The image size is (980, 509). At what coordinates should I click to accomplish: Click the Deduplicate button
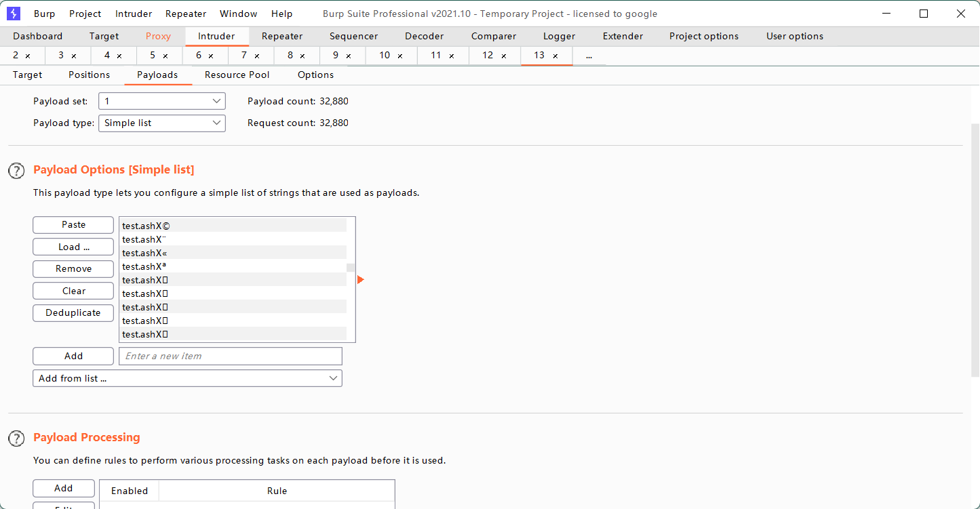click(73, 313)
